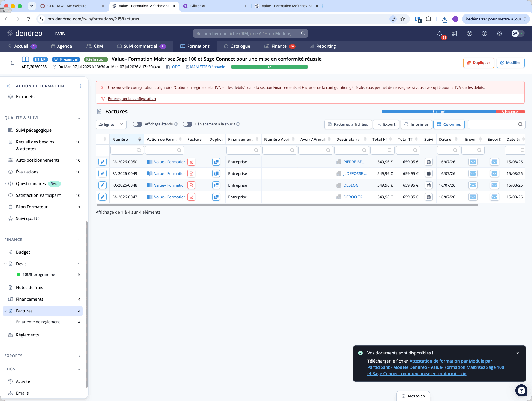The height and width of the screenshot is (401, 532).
Task: Collapse the Qualité & Suivi section
Action: pyautogui.click(x=79, y=118)
